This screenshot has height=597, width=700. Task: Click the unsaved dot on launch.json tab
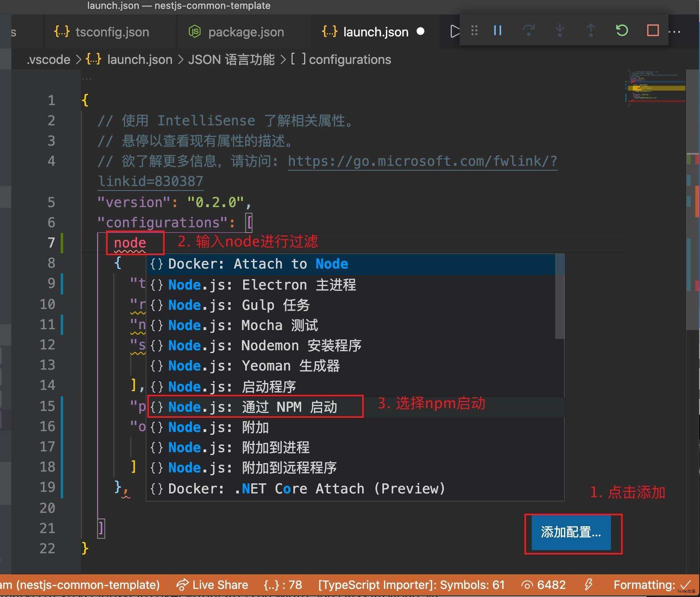coord(420,31)
